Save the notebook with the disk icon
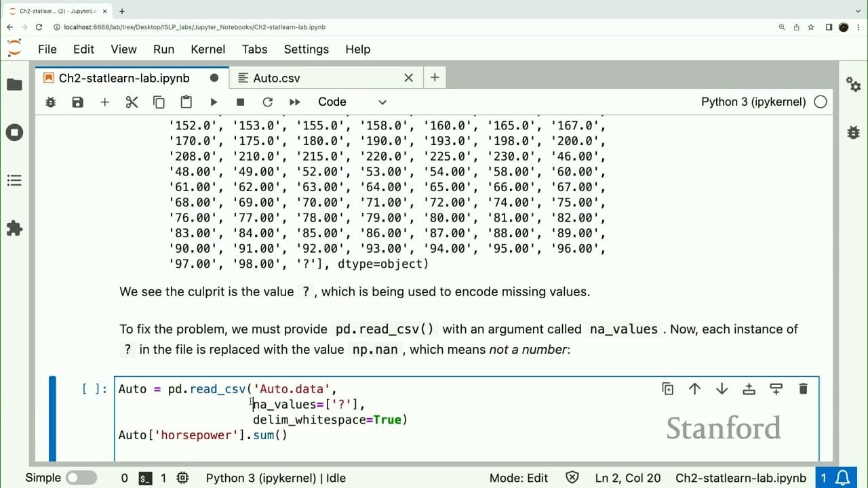Screen dimensions: 868x488 coord(77,102)
